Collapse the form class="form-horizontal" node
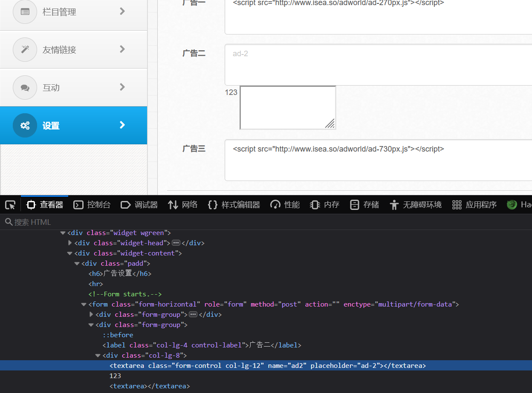Image resolution: width=532 pixels, height=393 pixels. coord(84,304)
